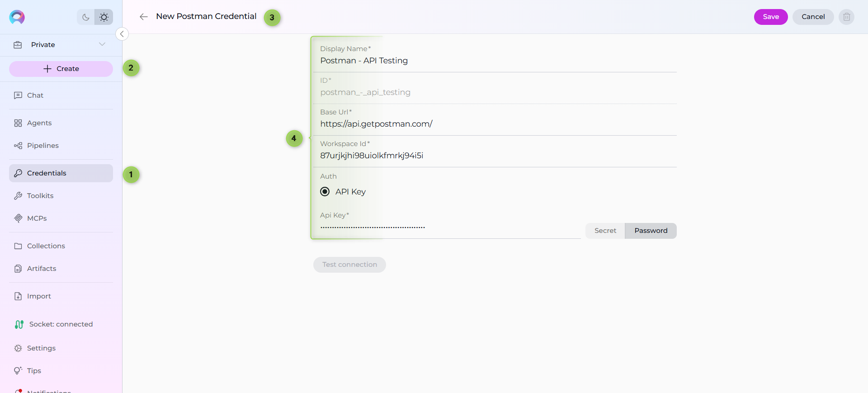The width and height of the screenshot is (868, 393).
Task: Open the Collections folder icon
Action: (18, 246)
